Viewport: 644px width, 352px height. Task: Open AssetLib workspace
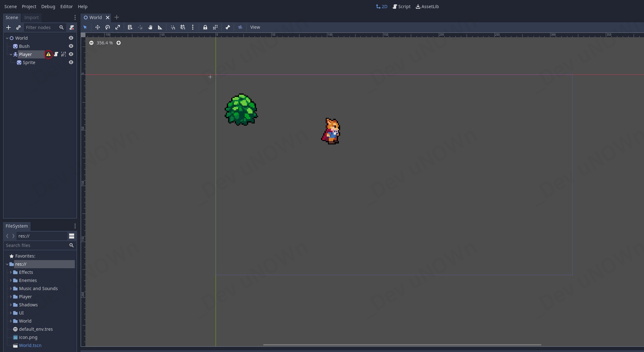tap(427, 7)
